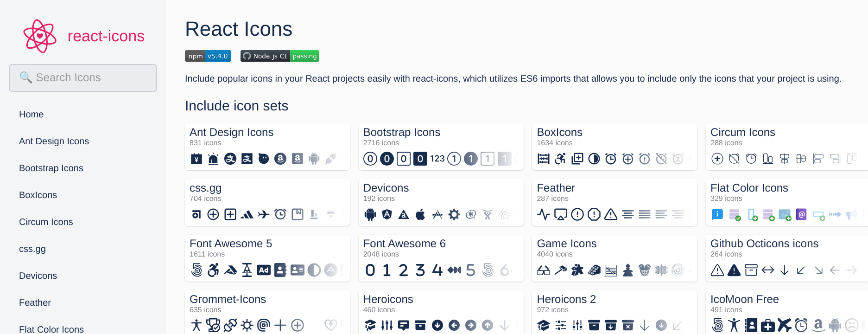Image resolution: width=868 pixels, height=334 pixels.
Task: Click the two-way horizontal arrows Octicons icon
Action: pos(768,270)
